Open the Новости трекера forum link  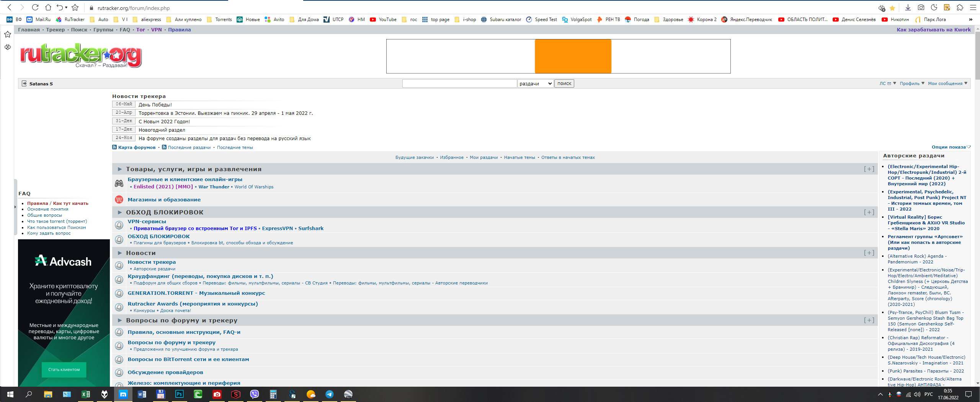click(x=152, y=262)
